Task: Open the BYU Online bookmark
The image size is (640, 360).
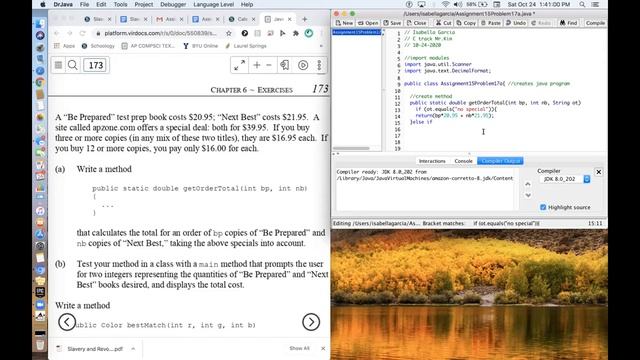Action: pos(200,46)
